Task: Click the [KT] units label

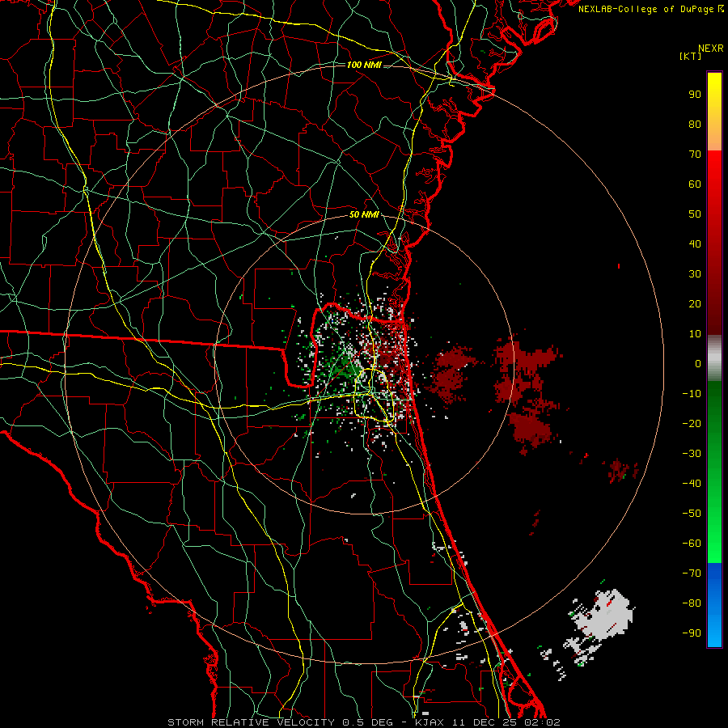Action: [x=691, y=56]
